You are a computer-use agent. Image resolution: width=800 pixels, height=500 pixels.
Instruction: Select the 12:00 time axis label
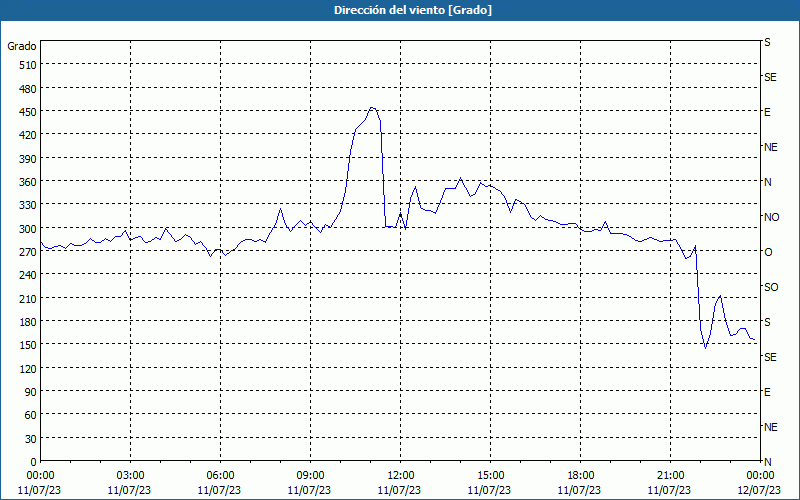pos(401,476)
